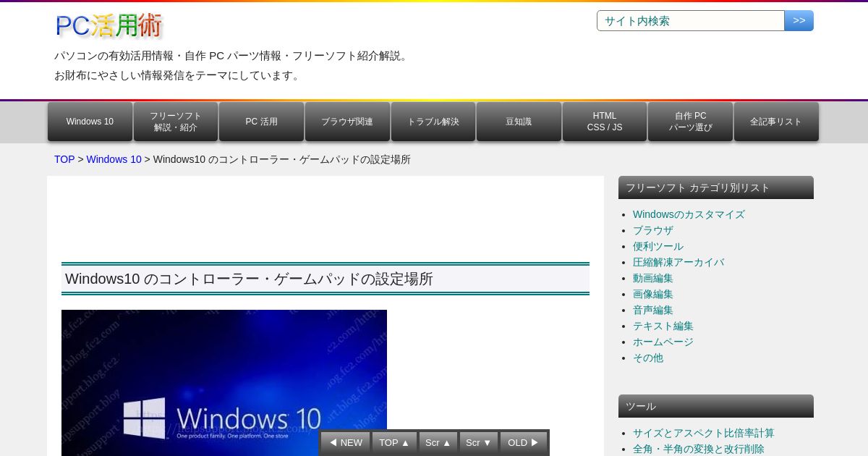Go to トラブル解決 menu item
This screenshot has width=868, height=456.
(433, 122)
